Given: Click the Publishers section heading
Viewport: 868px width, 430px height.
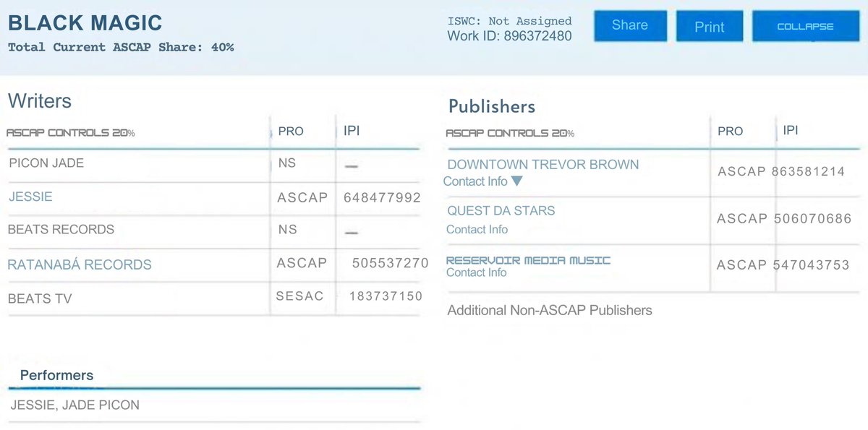Looking at the screenshot, I should (x=492, y=107).
